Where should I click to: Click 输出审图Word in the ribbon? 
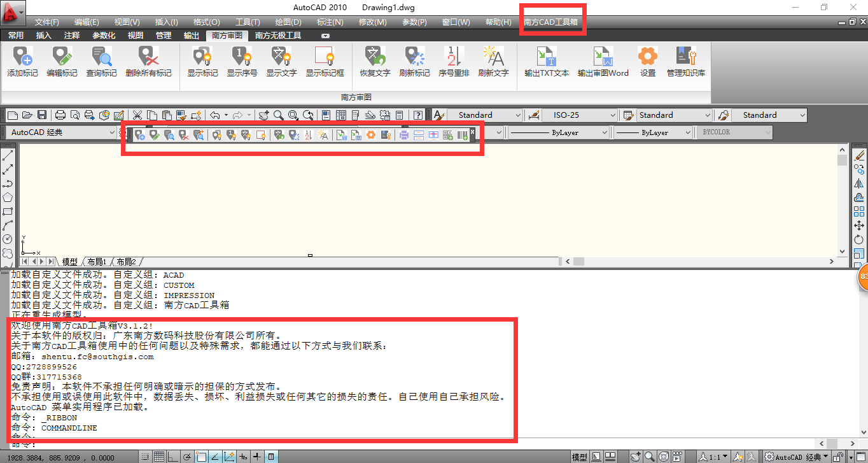pos(603,61)
